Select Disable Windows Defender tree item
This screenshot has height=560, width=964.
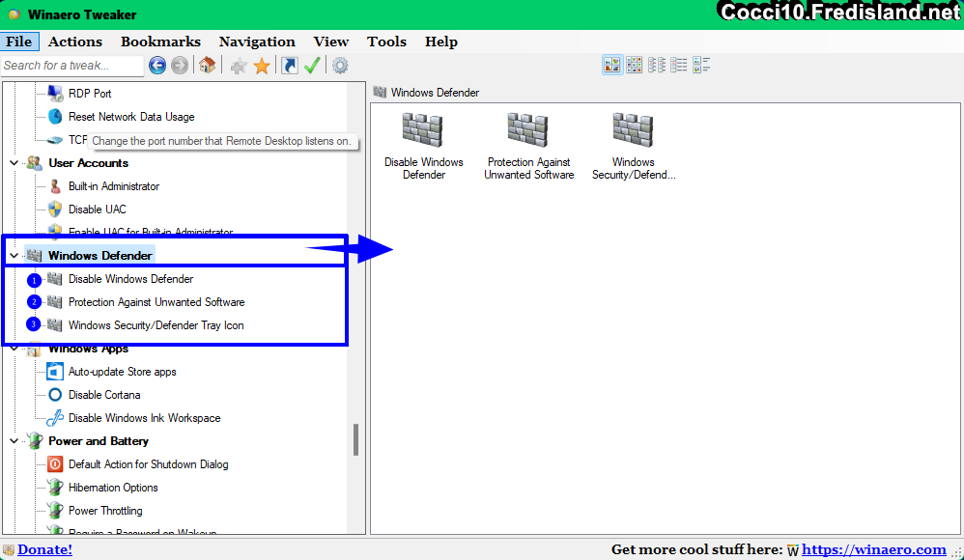[131, 279]
